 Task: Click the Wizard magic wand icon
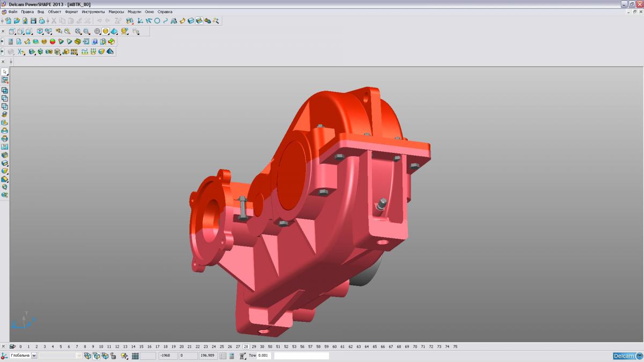[216, 20]
